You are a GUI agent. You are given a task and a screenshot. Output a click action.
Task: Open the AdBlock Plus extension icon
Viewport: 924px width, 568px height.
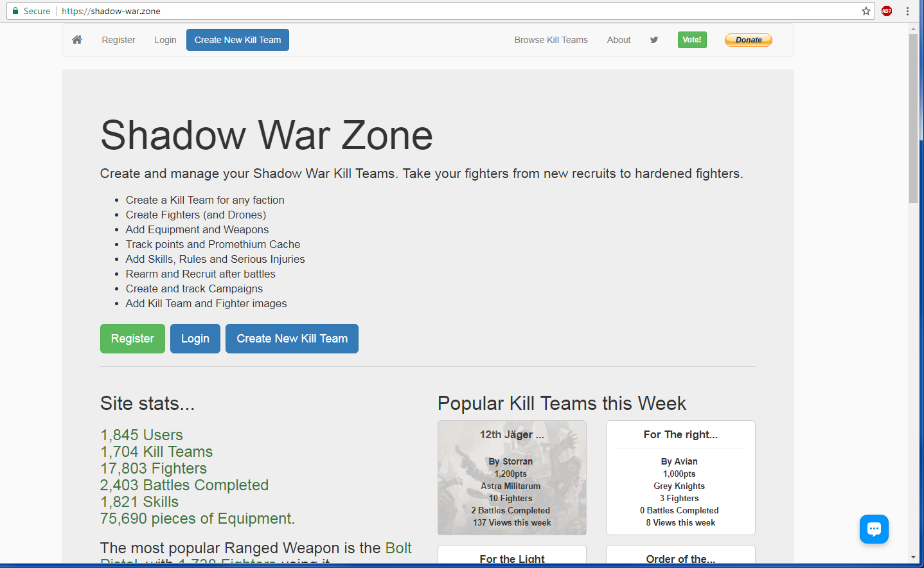(887, 11)
